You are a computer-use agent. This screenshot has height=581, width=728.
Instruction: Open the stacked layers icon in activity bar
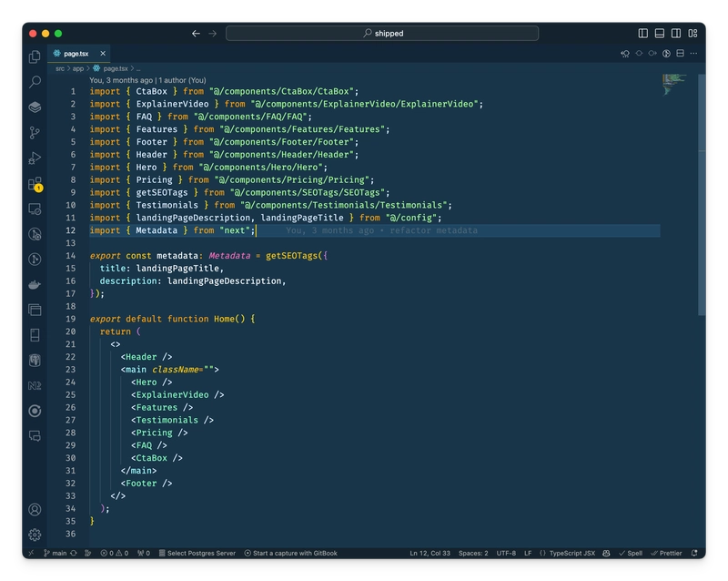(35, 107)
